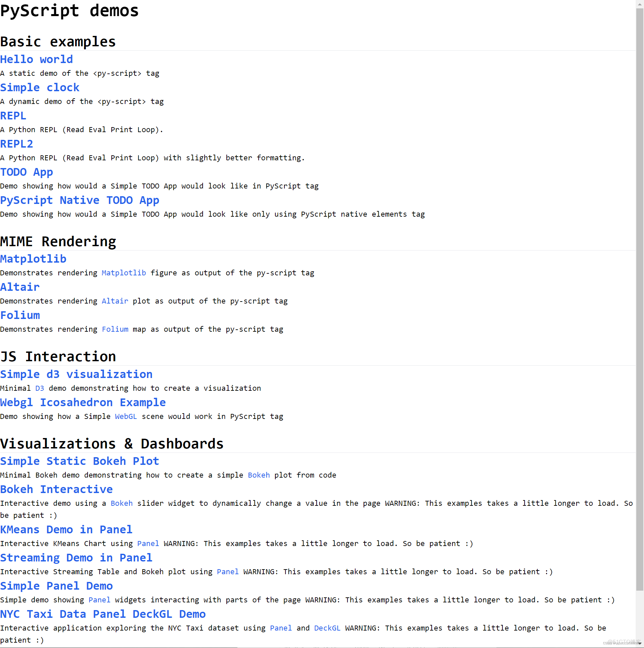The width and height of the screenshot is (644, 648).
Task: Click the 'Visualizations & Dashboards' heading
Action: [x=112, y=444]
